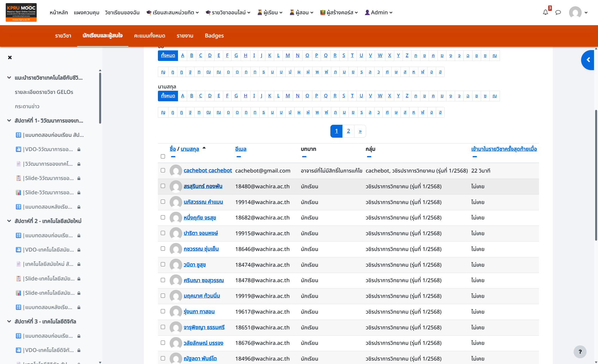
Task: Open the blue block drawer arrow
Action: [x=588, y=60]
